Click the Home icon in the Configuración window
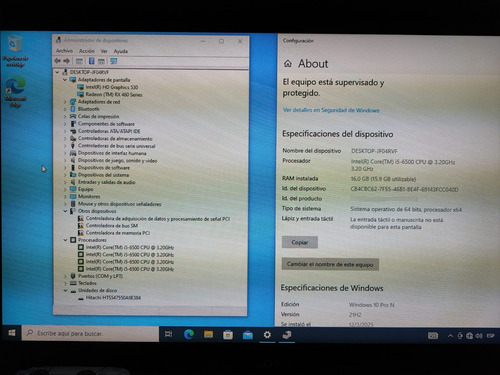Image resolution: width=500 pixels, height=375 pixels. [288, 63]
